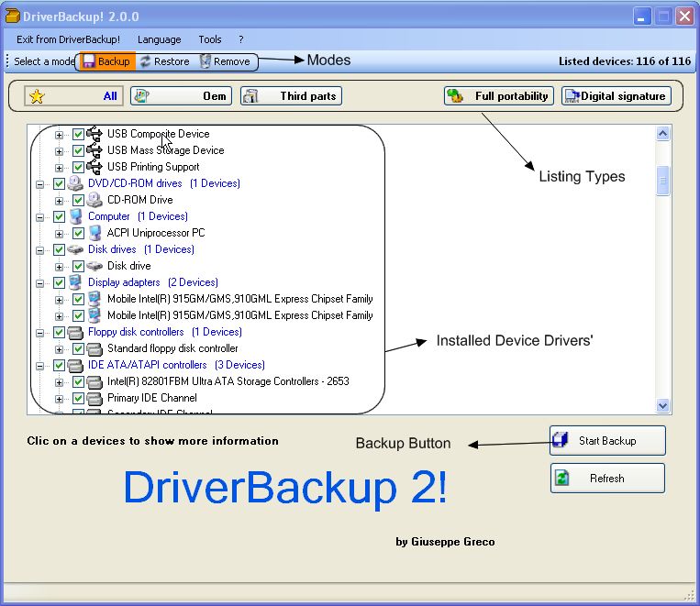Uncheck the Computer category checkbox

coord(59,216)
